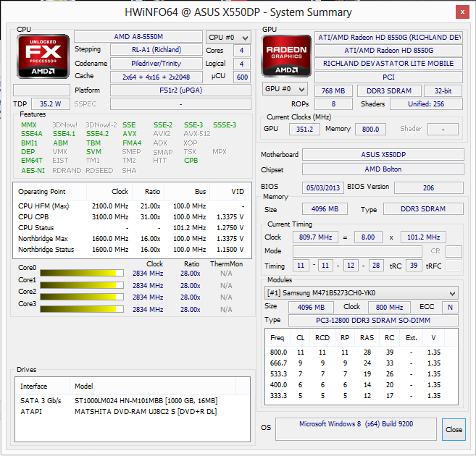
Task: Click the memory Type field DDR3 SDRAM
Action: (423, 209)
